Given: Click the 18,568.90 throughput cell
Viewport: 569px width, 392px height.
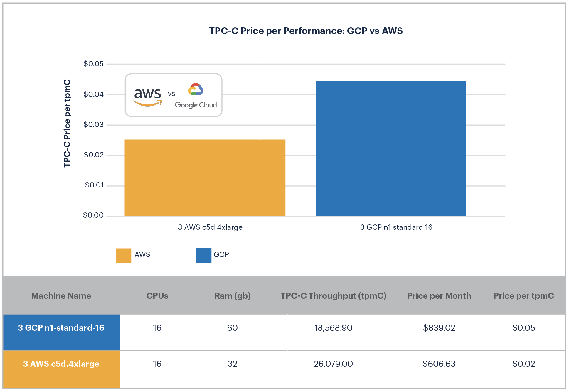Looking at the screenshot, I should 333,328.
